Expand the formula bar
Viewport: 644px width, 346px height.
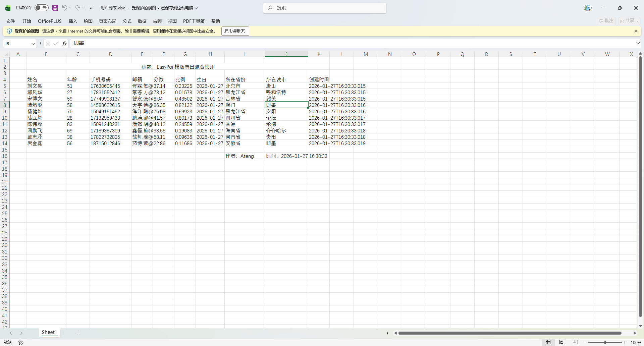pos(638,43)
